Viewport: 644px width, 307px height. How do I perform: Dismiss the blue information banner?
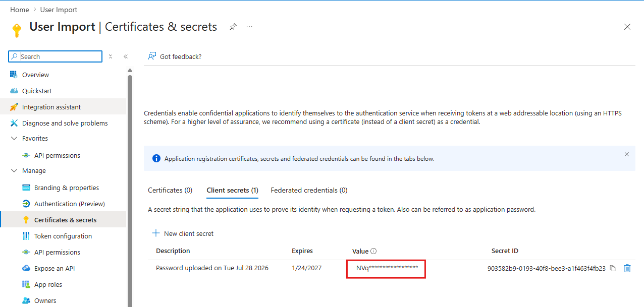(627, 154)
